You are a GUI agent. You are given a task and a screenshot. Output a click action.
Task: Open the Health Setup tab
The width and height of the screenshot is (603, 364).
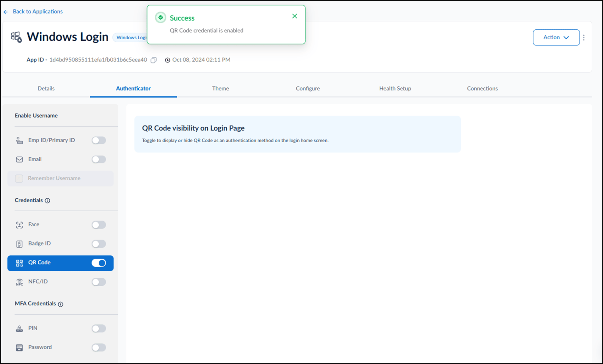pos(395,88)
